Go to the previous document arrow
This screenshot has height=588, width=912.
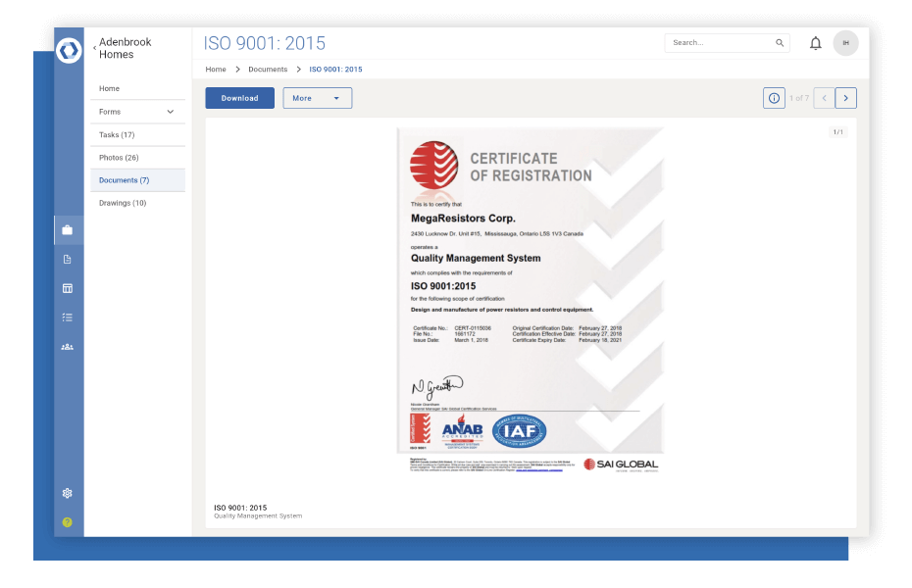824,98
